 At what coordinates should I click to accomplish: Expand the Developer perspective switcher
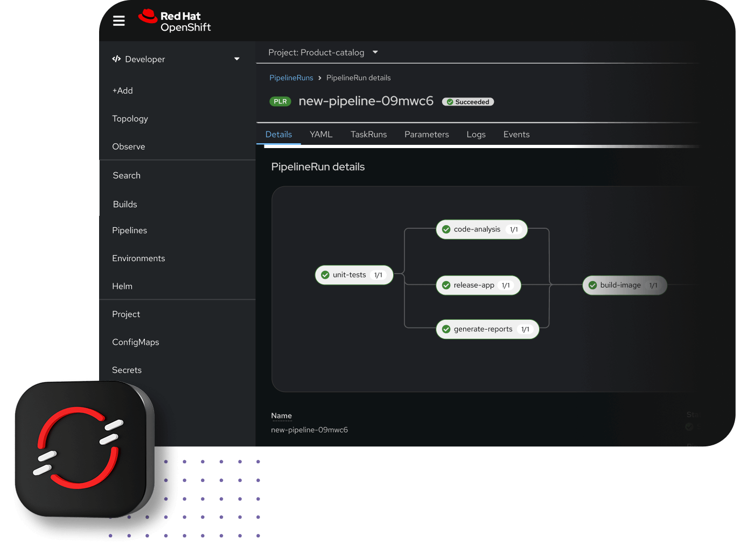tap(237, 59)
